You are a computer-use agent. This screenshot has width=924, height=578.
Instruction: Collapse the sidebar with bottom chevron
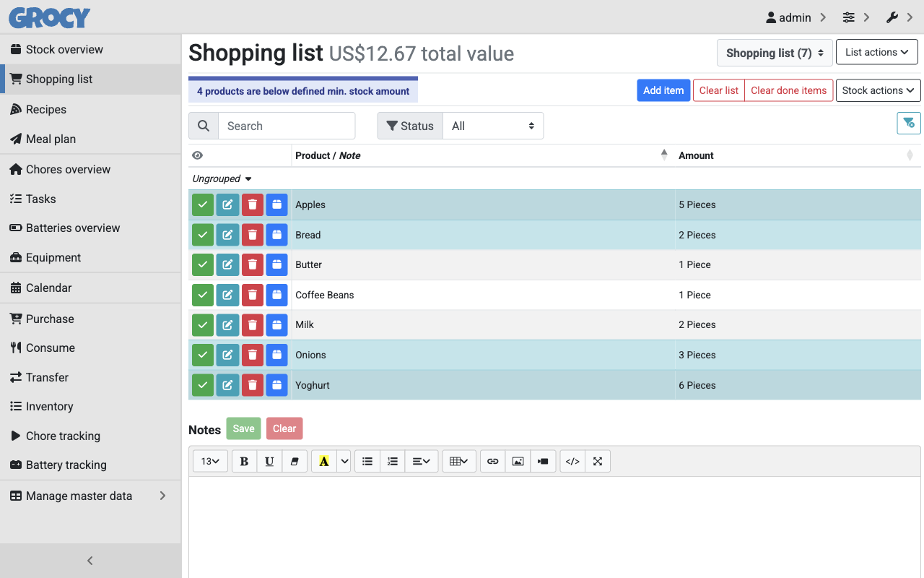tap(90, 561)
